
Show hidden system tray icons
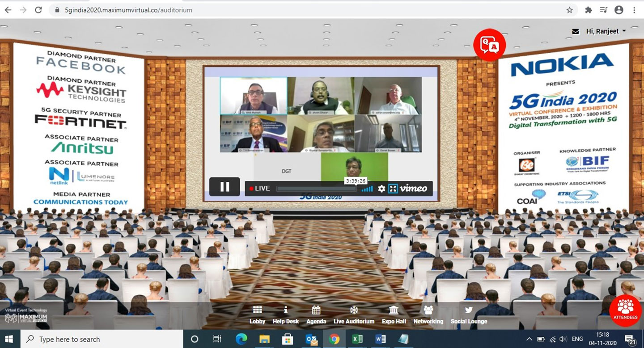530,339
